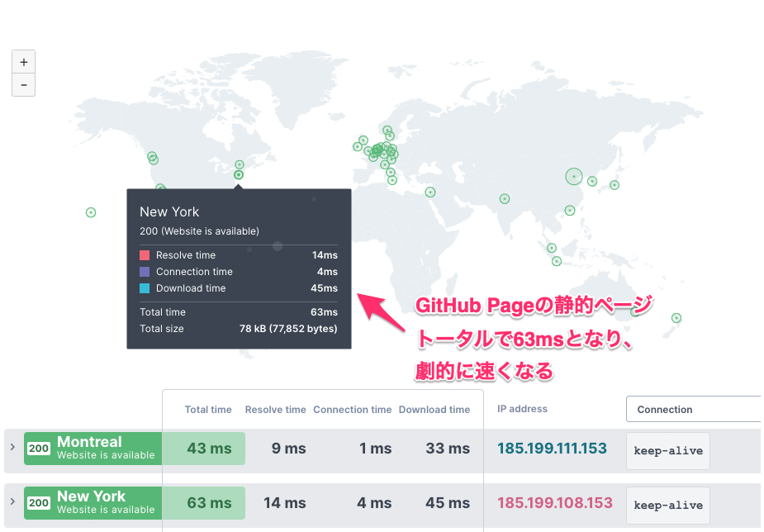Open the Connection column dropdown

[x=694, y=409]
